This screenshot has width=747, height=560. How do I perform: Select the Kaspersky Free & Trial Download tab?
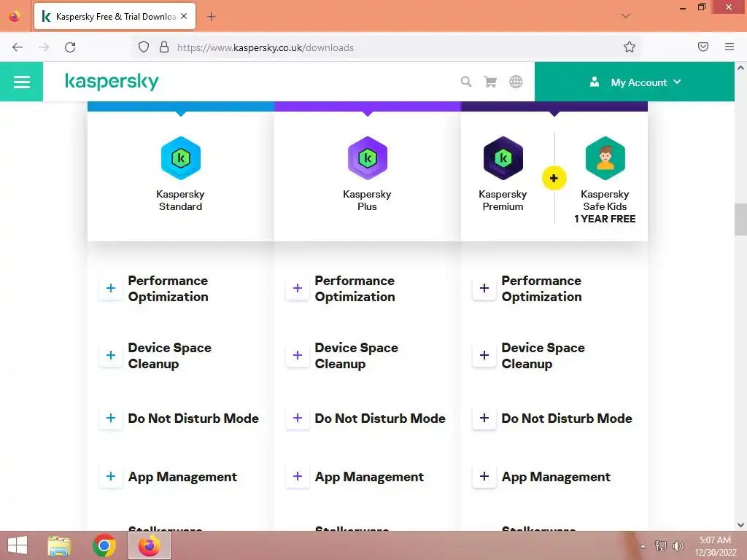(115, 17)
